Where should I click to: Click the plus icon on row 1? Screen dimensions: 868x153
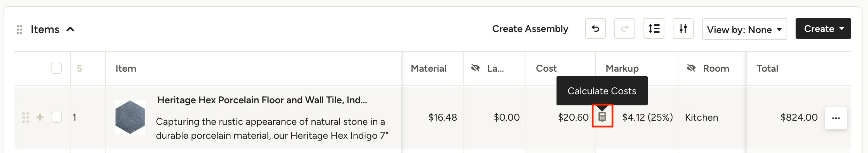(x=40, y=117)
